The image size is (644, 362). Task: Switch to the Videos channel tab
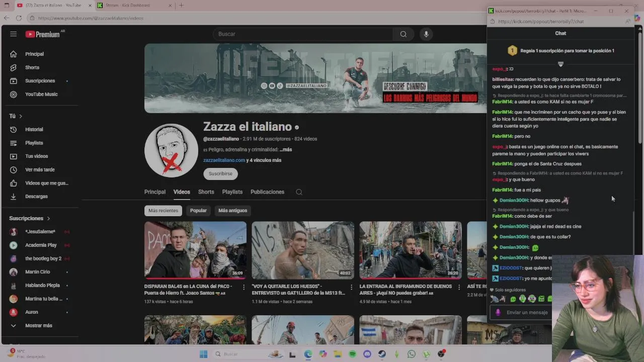click(182, 192)
